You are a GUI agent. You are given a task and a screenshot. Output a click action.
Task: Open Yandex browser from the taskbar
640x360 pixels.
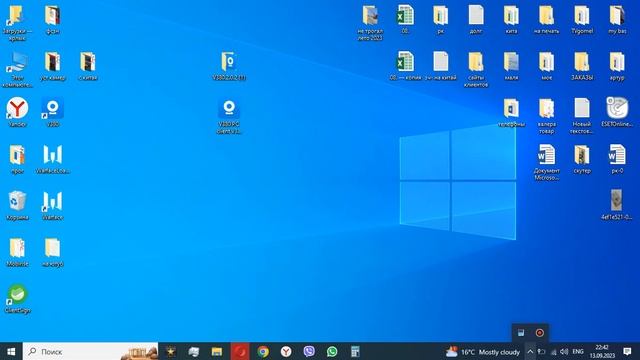pyautogui.click(x=286, y=351)
